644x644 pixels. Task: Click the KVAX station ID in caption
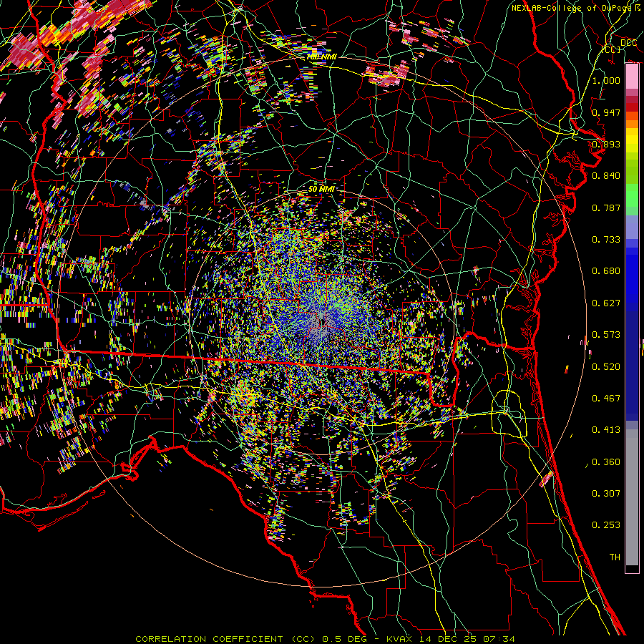pyautogui.click(x=401, y=639)
